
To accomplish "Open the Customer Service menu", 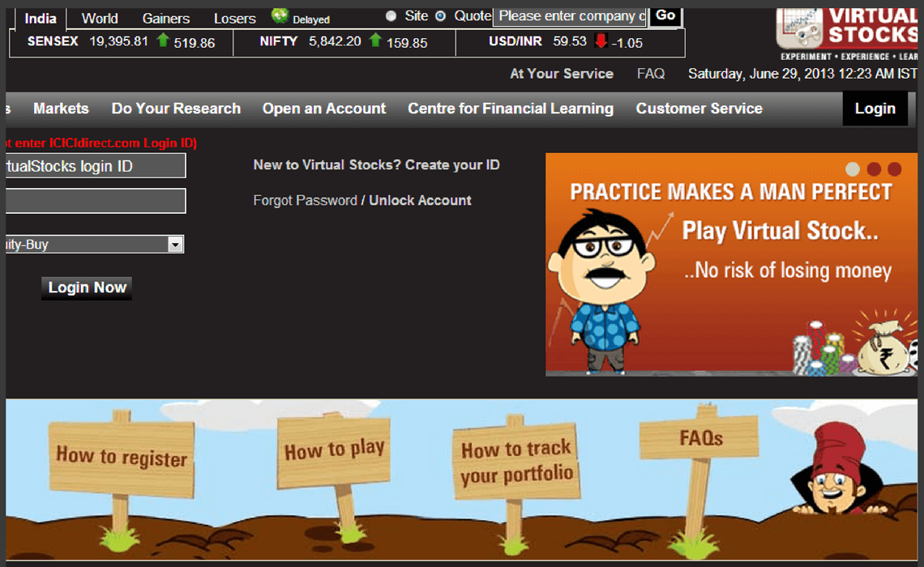I will pyautogui.click(x=699, y=109).
